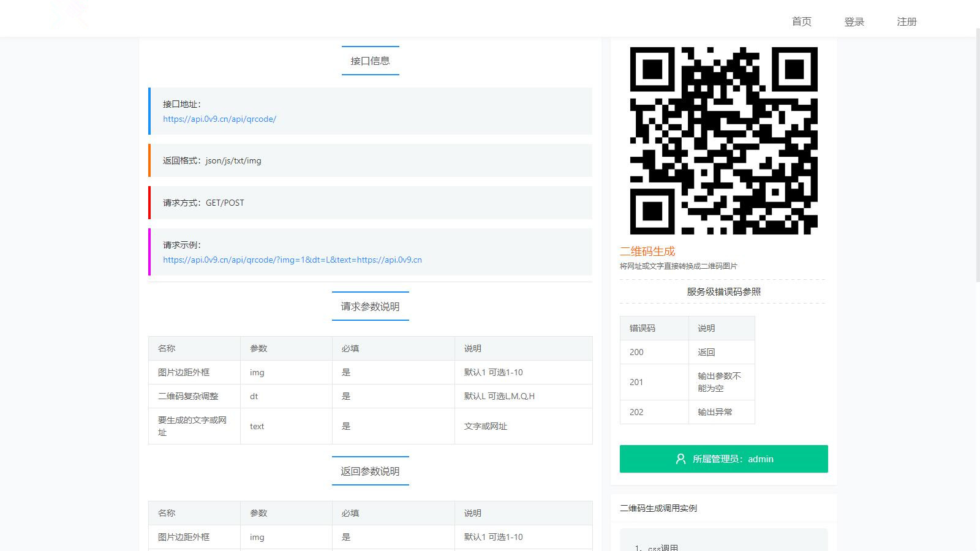Click the 要生成的文字或网址 table cell
This screenshot has width=980, height=551.
pos(194,426)
